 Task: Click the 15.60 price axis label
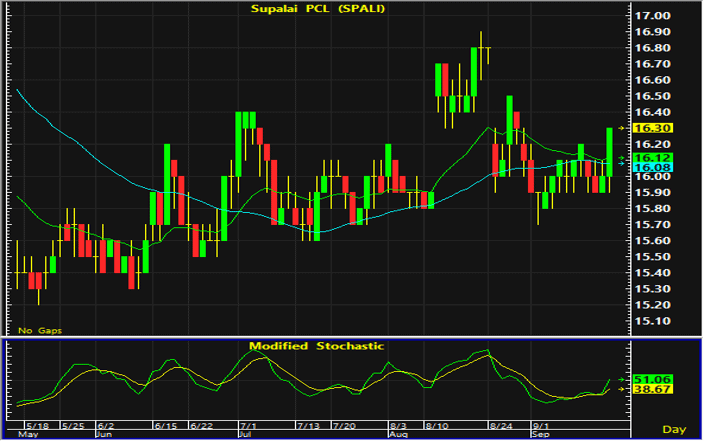coord(652,241)
